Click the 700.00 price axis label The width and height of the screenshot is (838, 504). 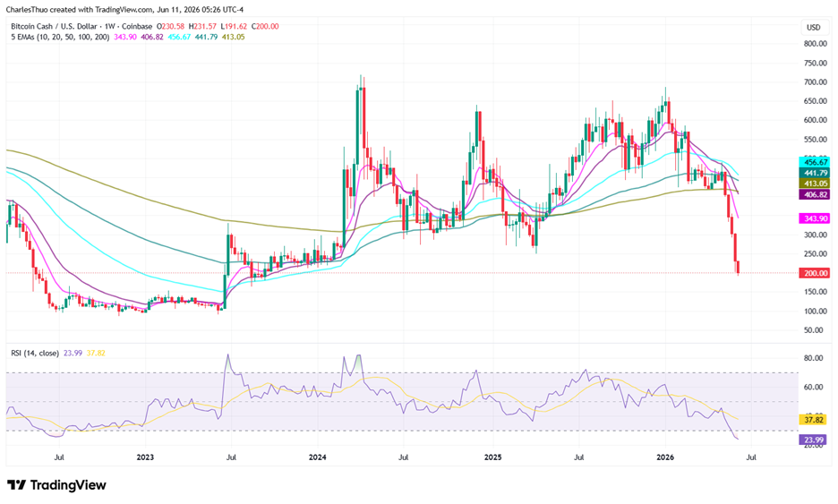point(816,82)
